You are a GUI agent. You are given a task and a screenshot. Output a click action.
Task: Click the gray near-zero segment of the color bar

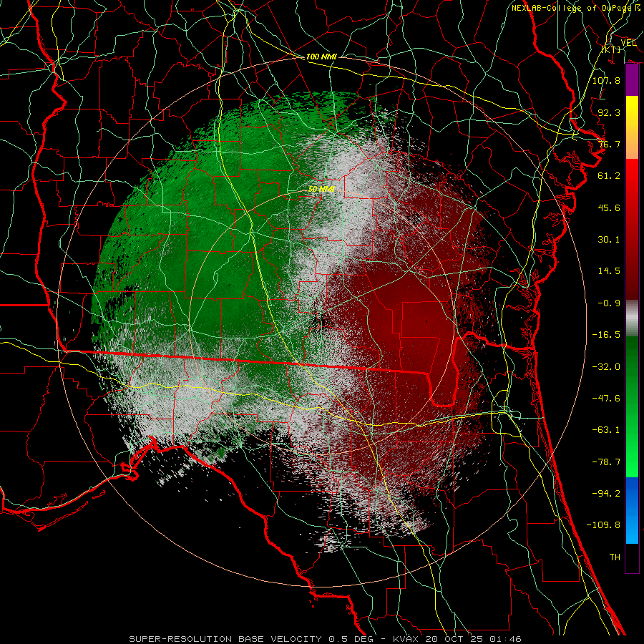pos(632,318)
